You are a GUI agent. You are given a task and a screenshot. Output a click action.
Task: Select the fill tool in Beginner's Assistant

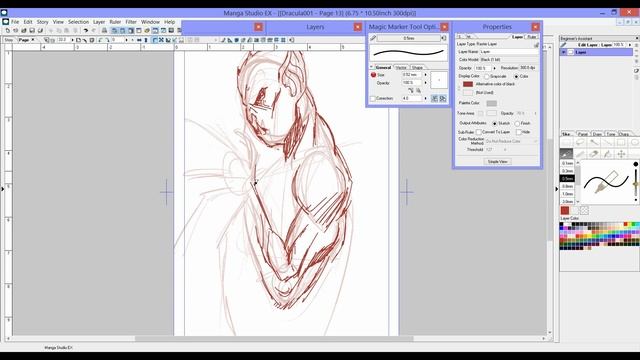[607, 154]
